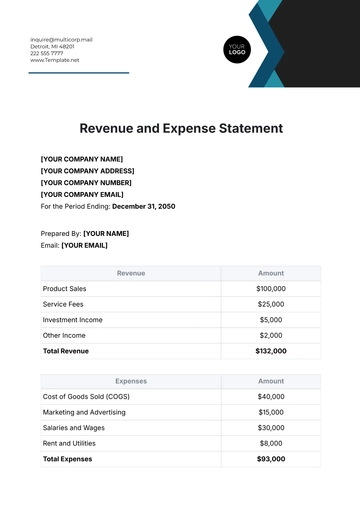360x509 pixels.
Task: Click the [YOUR NAME] placeholder
Action: (x=106, y=233)
